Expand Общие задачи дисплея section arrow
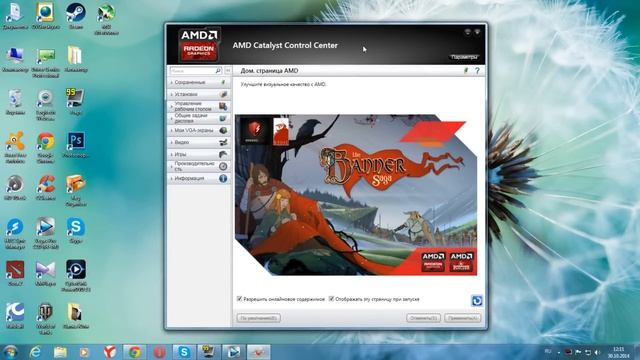This screenshot has width=640, height=360. pyautogui.click(x=171, y=118)
